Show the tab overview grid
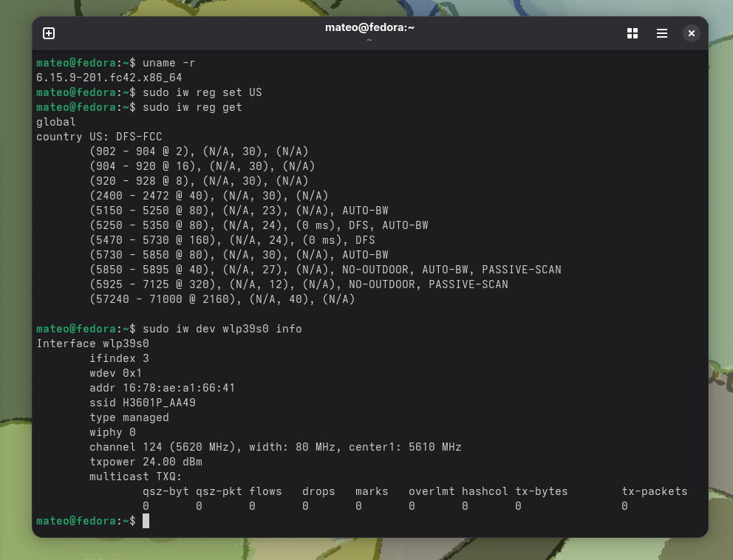The image size is (733, 560). click(632, 33)
